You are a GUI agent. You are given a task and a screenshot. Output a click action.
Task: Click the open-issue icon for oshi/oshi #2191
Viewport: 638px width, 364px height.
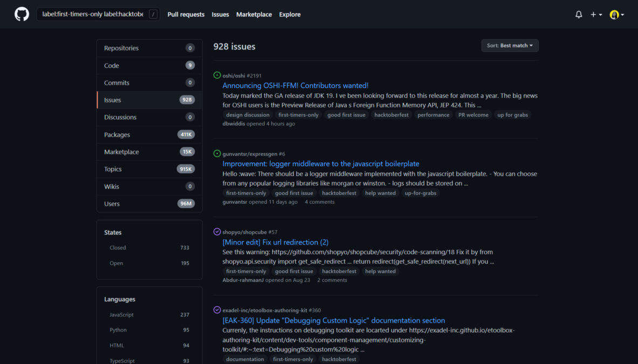217,75
